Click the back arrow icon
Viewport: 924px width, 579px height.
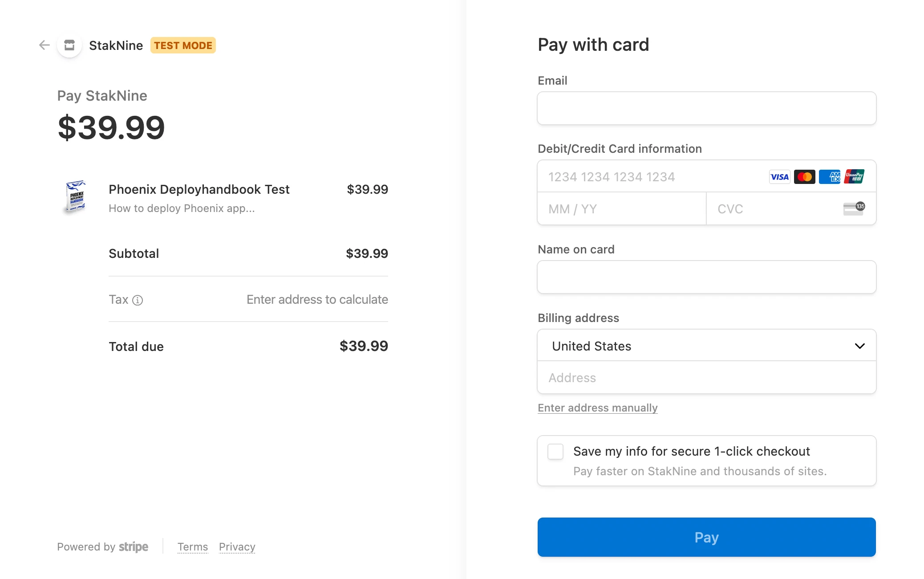(x=44, y=45)
